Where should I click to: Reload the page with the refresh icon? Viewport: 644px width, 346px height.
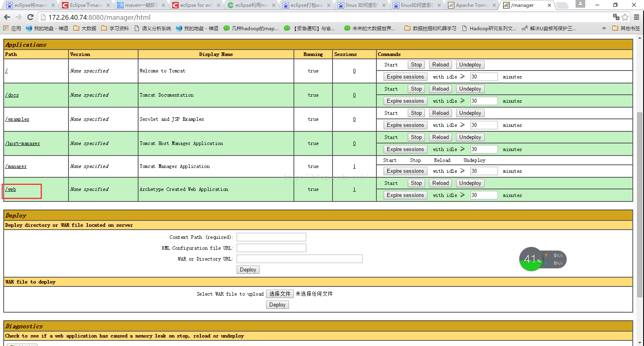coord(30,17)
